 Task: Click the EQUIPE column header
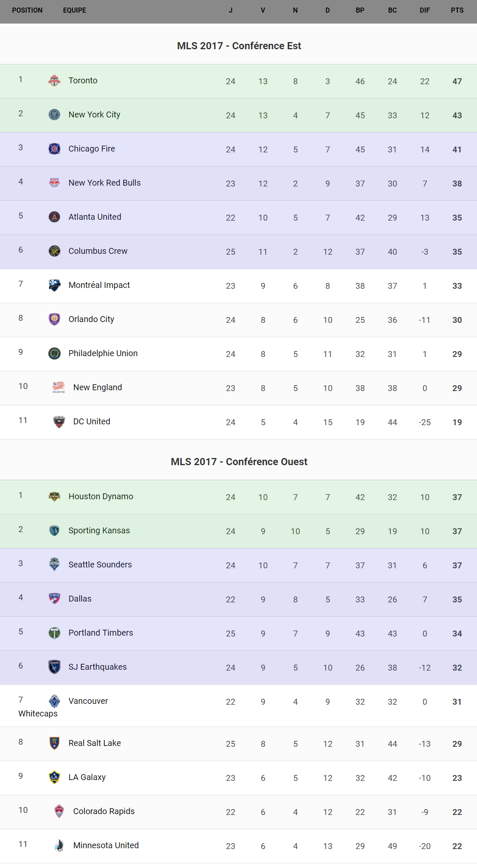coord(74,10)
